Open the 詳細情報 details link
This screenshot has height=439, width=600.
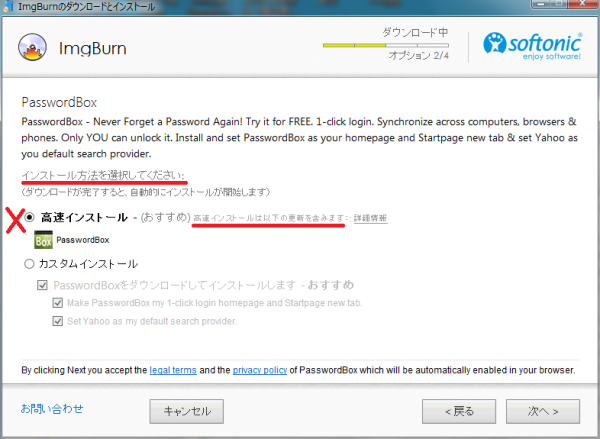click(x=370, y=218)
